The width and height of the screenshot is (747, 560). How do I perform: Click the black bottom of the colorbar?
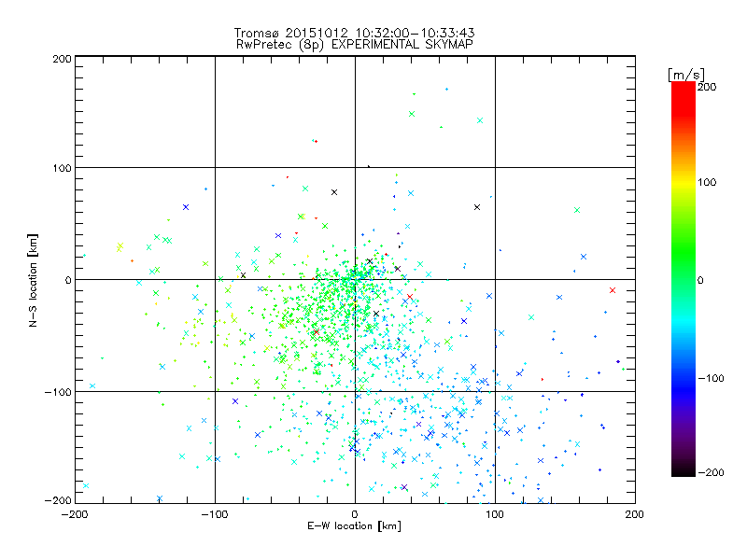pos(684,469)
